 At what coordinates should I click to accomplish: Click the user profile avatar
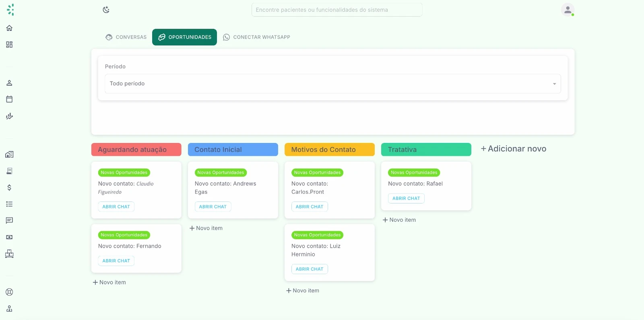pos(568,10)
